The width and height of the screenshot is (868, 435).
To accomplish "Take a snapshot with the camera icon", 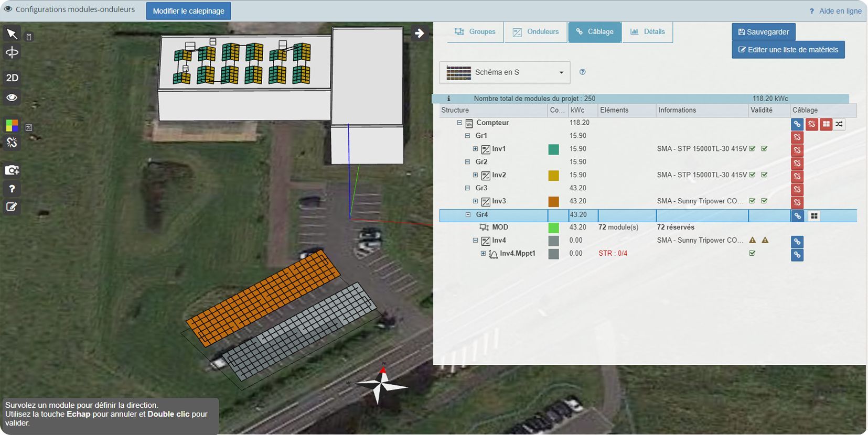I will 12,170.
